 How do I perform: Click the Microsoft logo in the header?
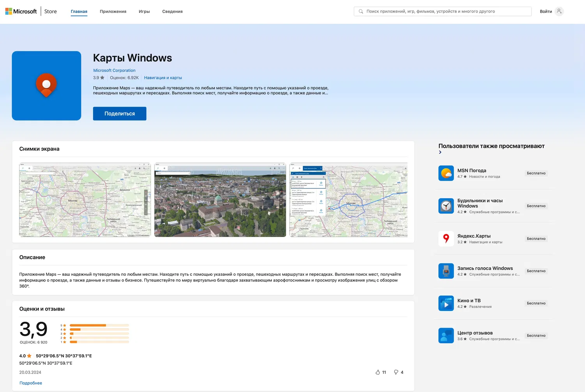(21, 12)
